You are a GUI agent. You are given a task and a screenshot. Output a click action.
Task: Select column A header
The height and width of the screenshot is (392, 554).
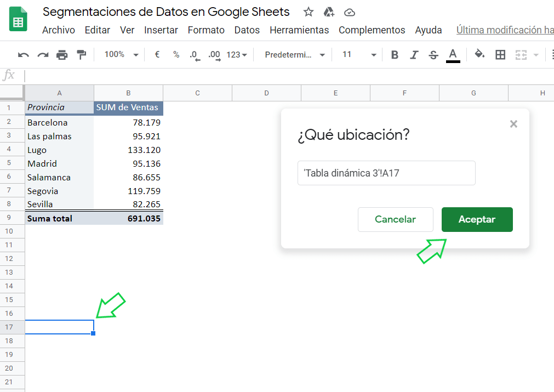[59, 93]
